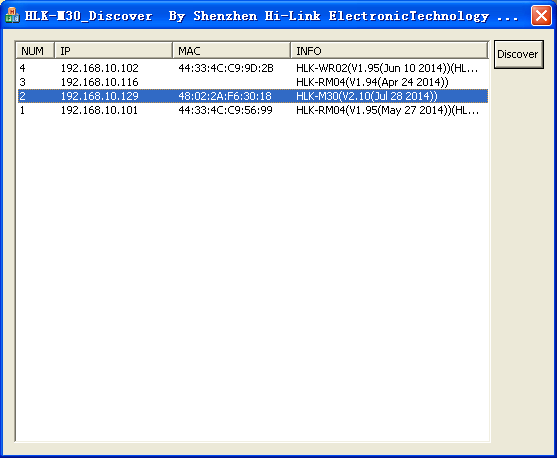The height and width of the screenshot is (458, 557).
Task: Click the HLK-WR02 V1.95 info entry
Action: tap(387, 68)
